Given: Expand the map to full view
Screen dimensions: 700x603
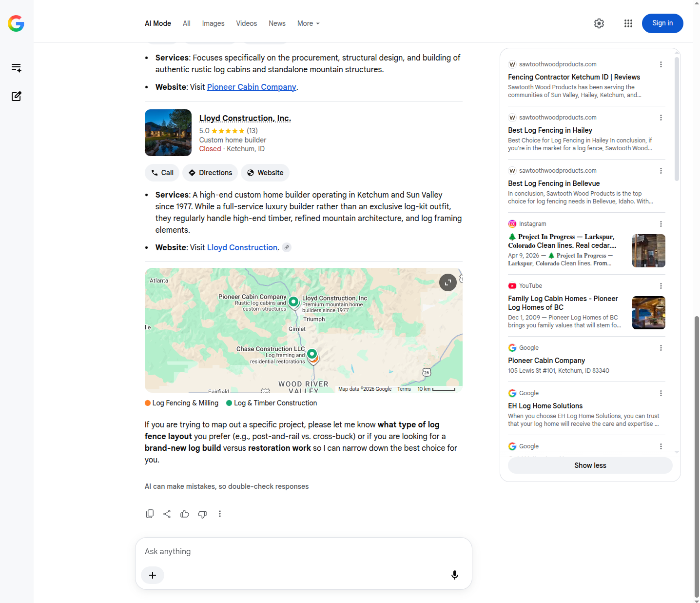Looking at the screenshot, I should click(448, 282).
